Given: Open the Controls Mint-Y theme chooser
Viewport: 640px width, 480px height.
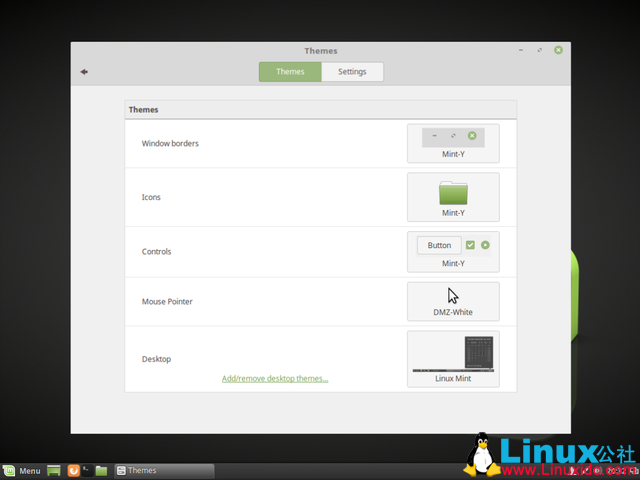Looking at the screenshot, I should coord(453,252).
